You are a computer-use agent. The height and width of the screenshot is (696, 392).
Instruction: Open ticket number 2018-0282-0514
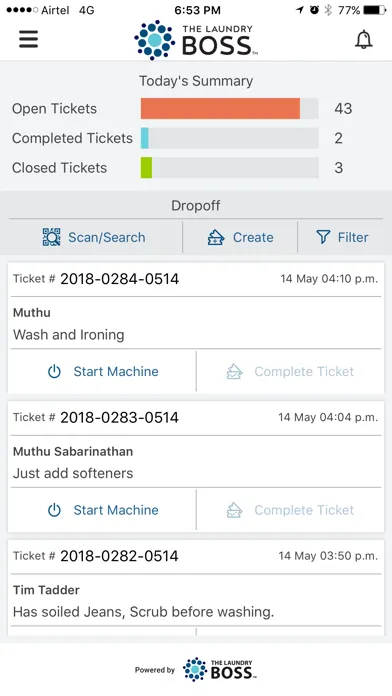pyautogui.click(x=119, y=556)
